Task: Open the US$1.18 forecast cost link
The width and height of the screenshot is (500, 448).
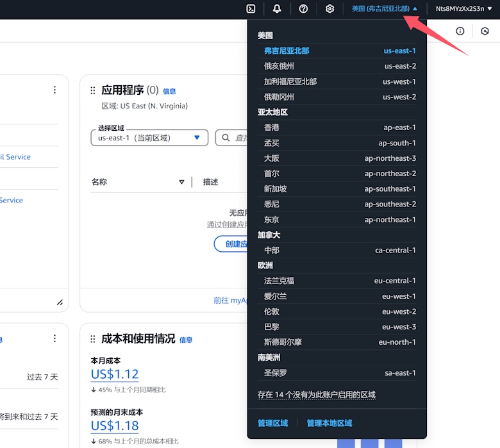Action: click(115, 426)
